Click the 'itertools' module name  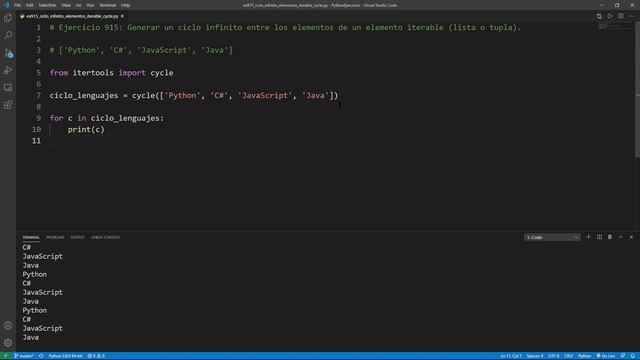click(x=93, y=73)
